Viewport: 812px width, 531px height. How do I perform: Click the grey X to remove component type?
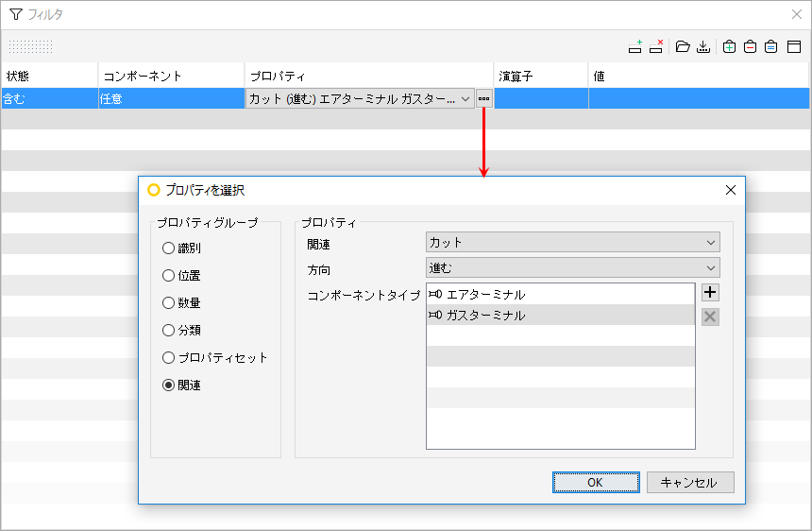[710, 317]
